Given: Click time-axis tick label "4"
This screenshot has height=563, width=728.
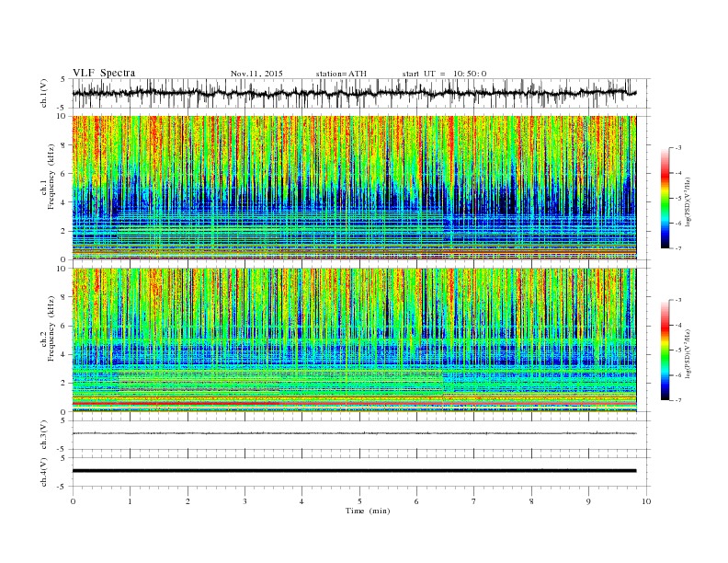Looking at the screenshot, I should point(301,501).
